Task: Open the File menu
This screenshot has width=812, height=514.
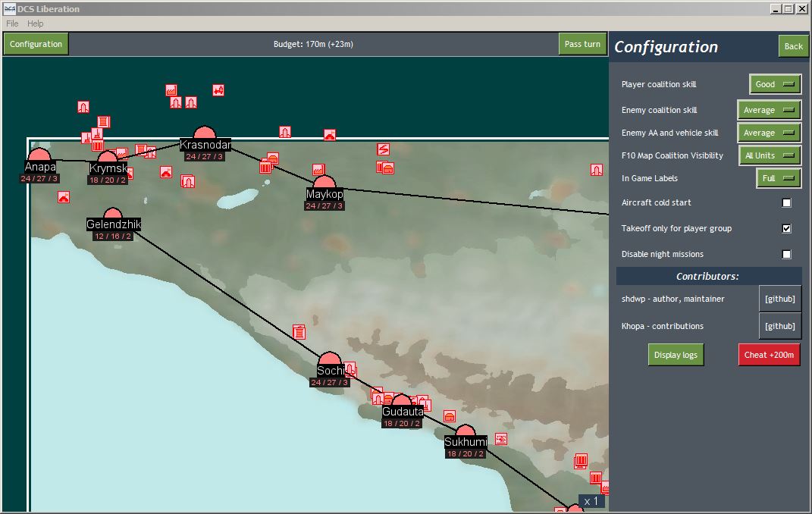Action: pos(12,24)
